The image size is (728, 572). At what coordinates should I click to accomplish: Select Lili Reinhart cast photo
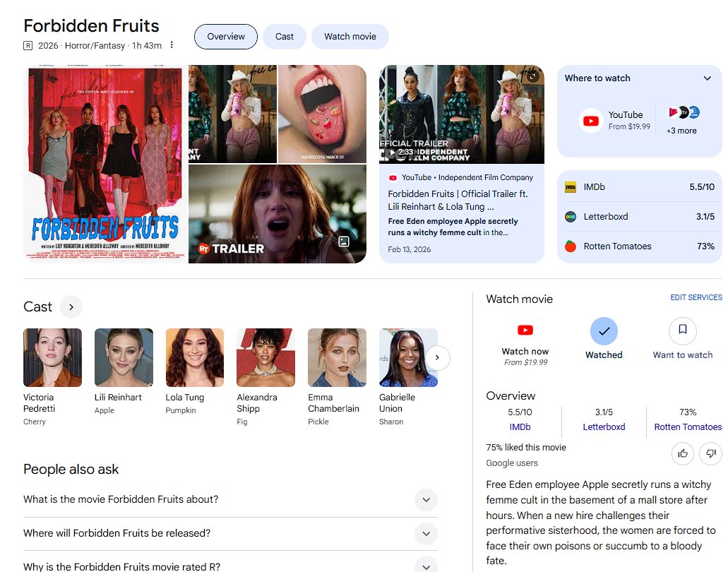(x=124, y=357)
